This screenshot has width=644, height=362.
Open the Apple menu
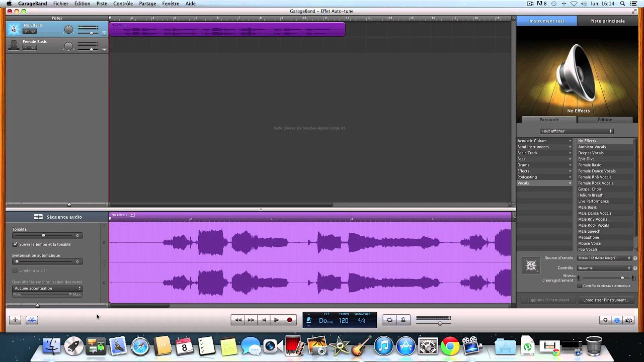[9, 4]
